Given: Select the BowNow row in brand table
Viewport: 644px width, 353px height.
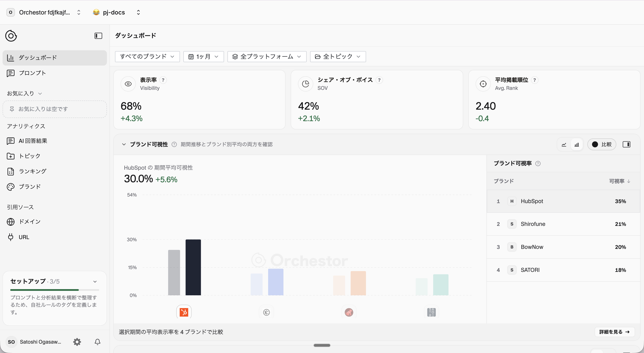Looking at the screenshot, I should (563, 247).
